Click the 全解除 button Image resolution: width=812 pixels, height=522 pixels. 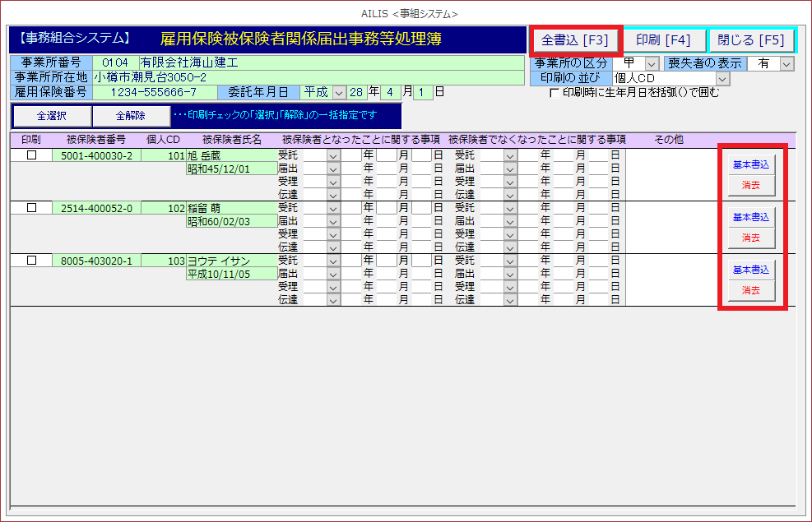(x=130, y=116)
